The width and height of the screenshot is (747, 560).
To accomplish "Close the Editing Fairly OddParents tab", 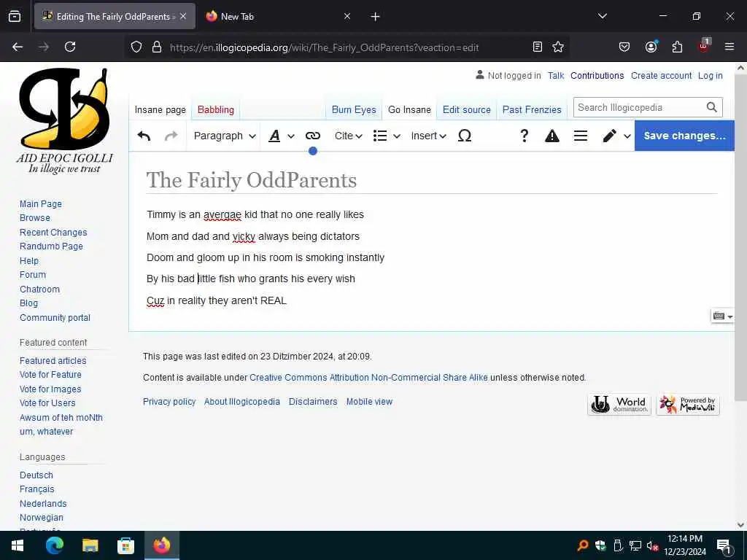I will tap(183, 16).
